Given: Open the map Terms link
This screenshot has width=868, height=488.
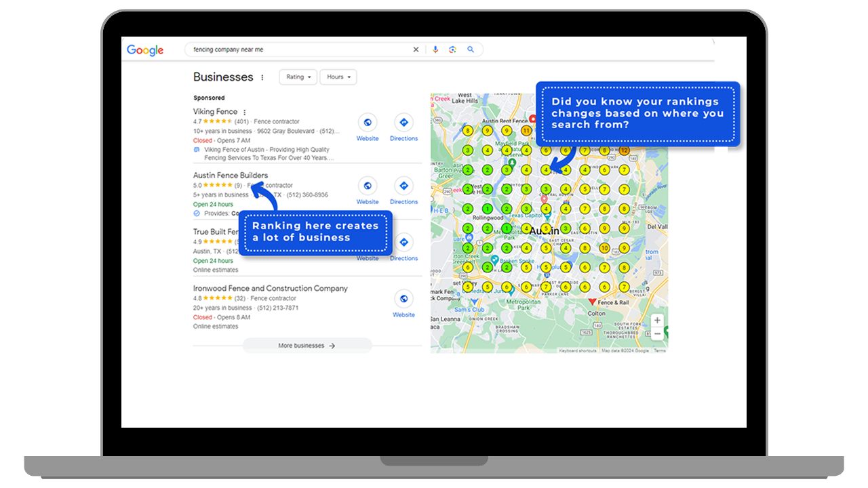Looking at the screenshot, I should (660, 350).
